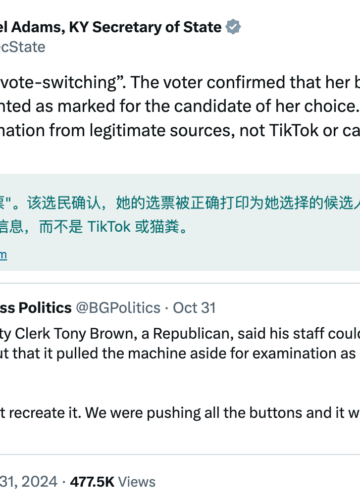Open the underlined link below the translation
360x504 pixels.
point(3,255)
